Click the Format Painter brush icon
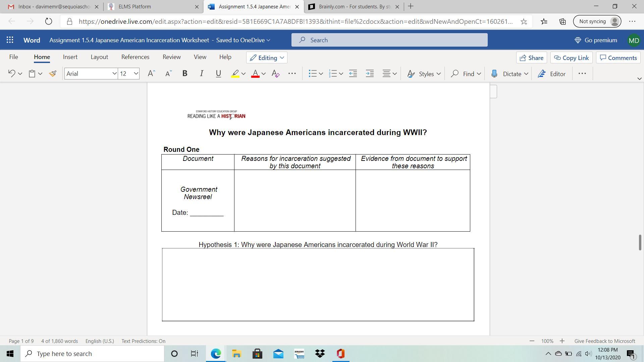 coord(53,74)
